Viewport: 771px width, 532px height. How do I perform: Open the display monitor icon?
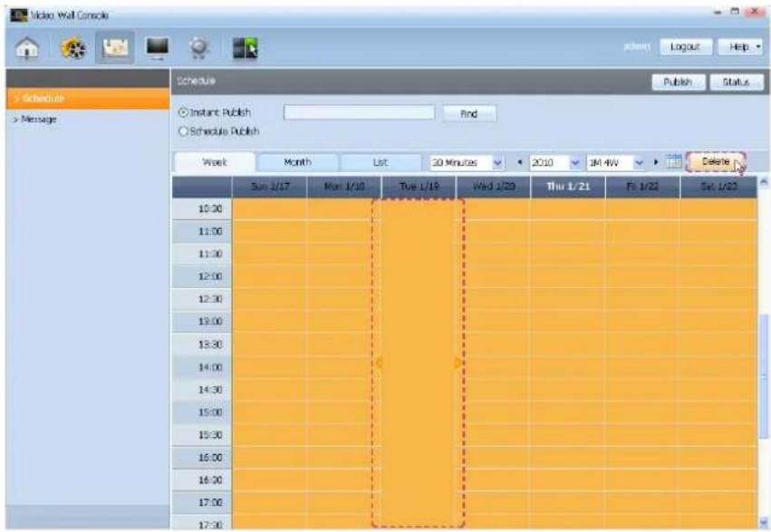click(158, 48)
